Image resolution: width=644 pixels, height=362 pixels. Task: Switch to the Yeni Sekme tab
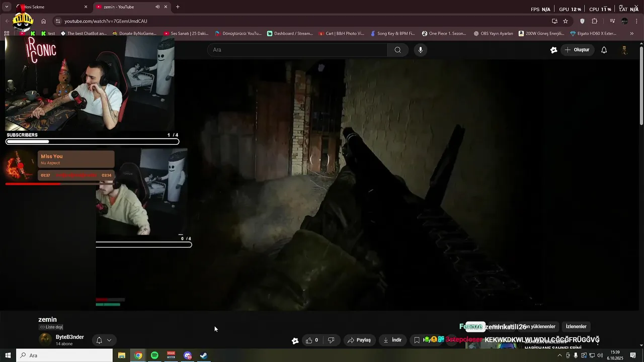pyautogui.click(x=52, y=7)
